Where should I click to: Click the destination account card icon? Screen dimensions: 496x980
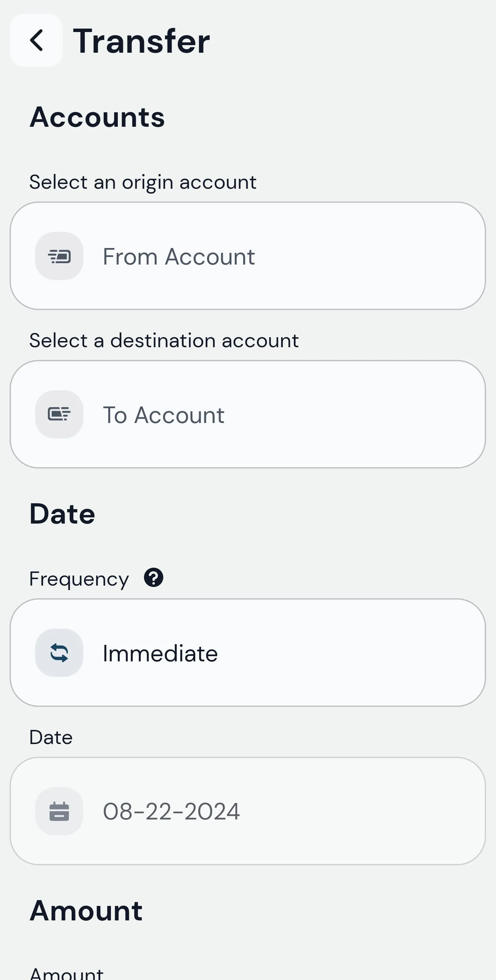[59, 414]
